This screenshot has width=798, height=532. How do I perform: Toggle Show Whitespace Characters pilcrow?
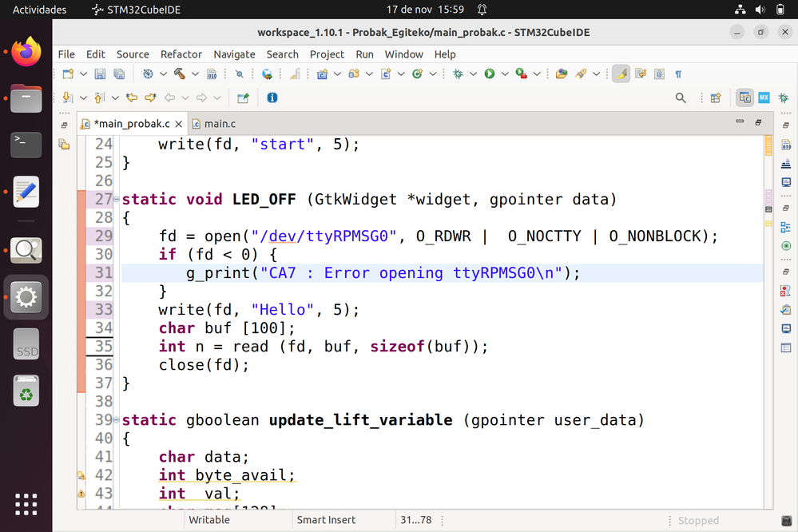tap(678, 73)
